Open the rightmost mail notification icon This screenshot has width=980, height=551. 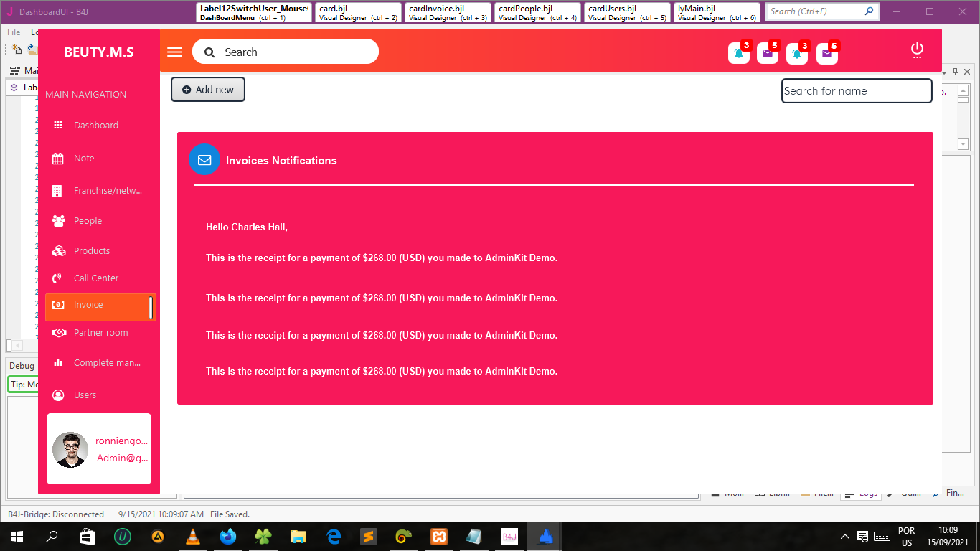pyautogui.click(x=827, y=53)
